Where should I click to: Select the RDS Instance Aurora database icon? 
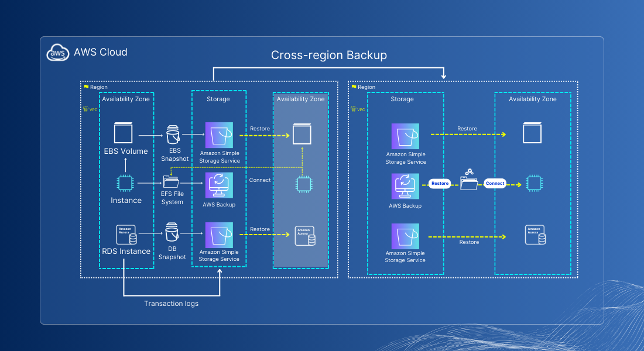(x=126, y=235)
